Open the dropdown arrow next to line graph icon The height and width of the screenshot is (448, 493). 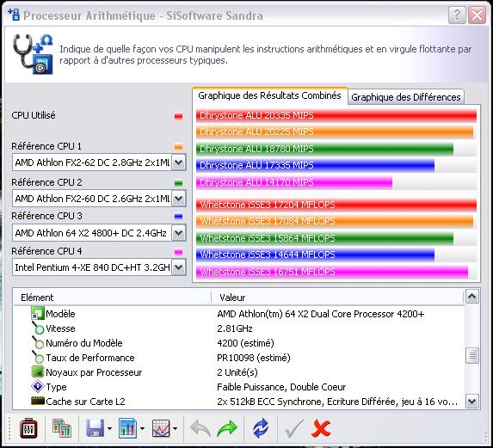coord(176,428)
